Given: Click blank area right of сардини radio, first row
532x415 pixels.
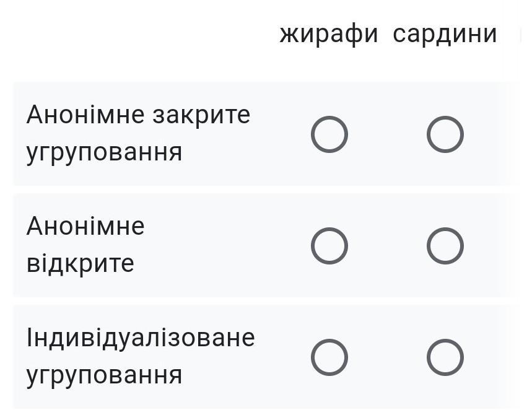Looking at the screenshot, I should pos(491,134).
